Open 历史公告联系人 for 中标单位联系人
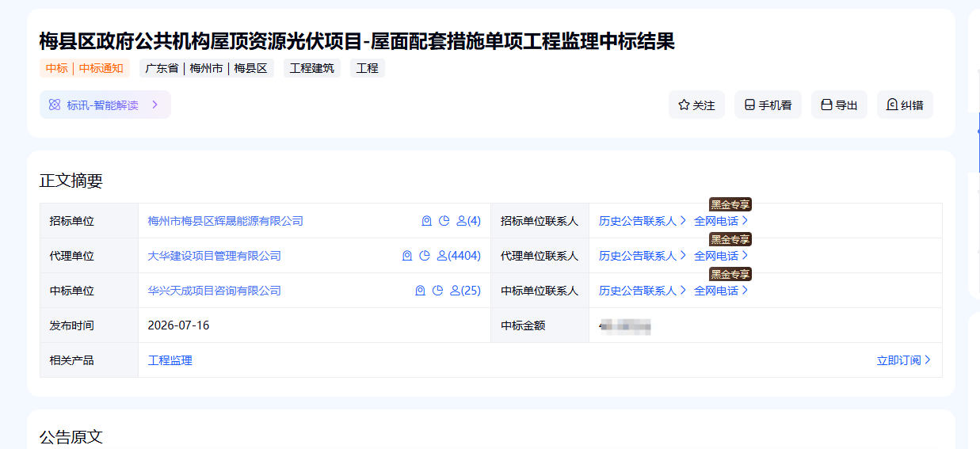The image size is (980, 449). [643, 291]
